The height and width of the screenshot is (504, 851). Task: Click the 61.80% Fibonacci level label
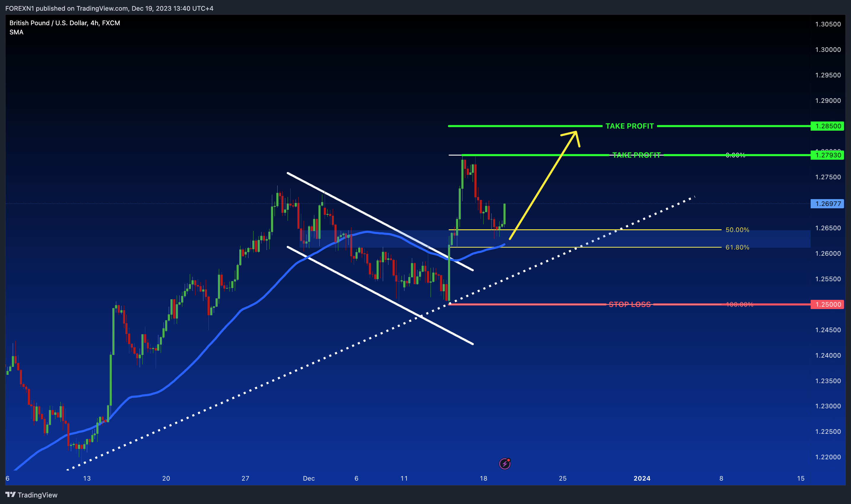[737, 247]
